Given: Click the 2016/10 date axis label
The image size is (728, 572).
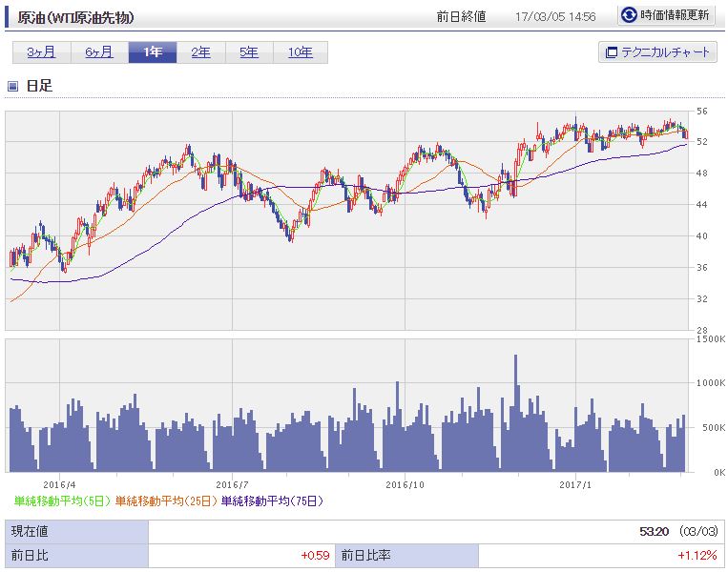Looking at the screenshot, I should [x=405, y=485].
